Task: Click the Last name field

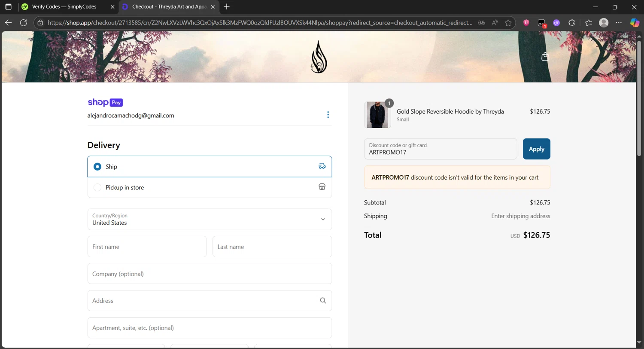Action: 272,247
